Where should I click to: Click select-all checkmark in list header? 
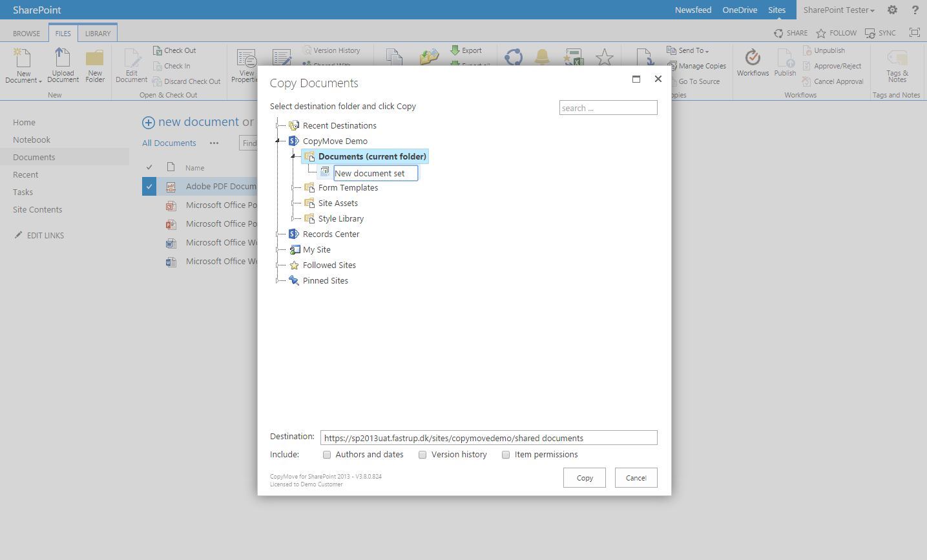[149, 167]
